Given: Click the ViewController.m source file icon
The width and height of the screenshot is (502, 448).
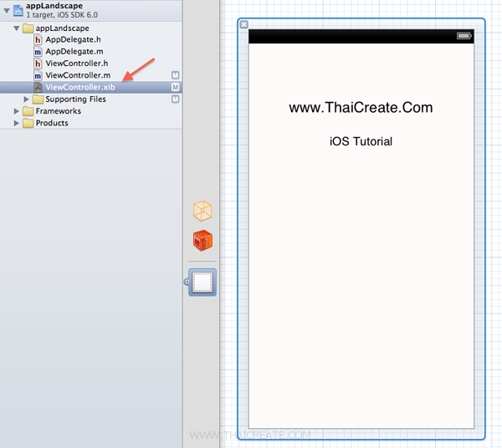Looking at the screenshot, I should pyautogui.click(x=38, y=75).
